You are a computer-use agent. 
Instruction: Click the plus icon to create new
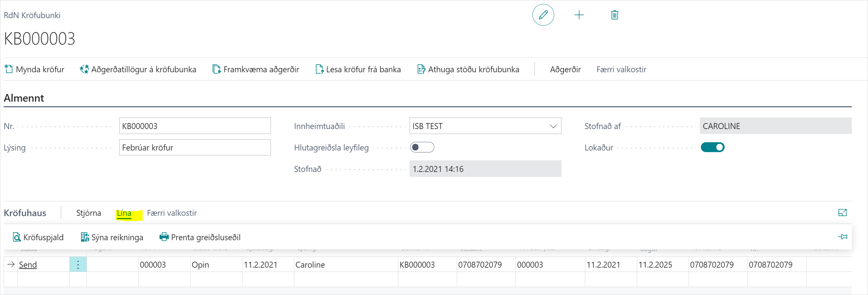point(579,15)
